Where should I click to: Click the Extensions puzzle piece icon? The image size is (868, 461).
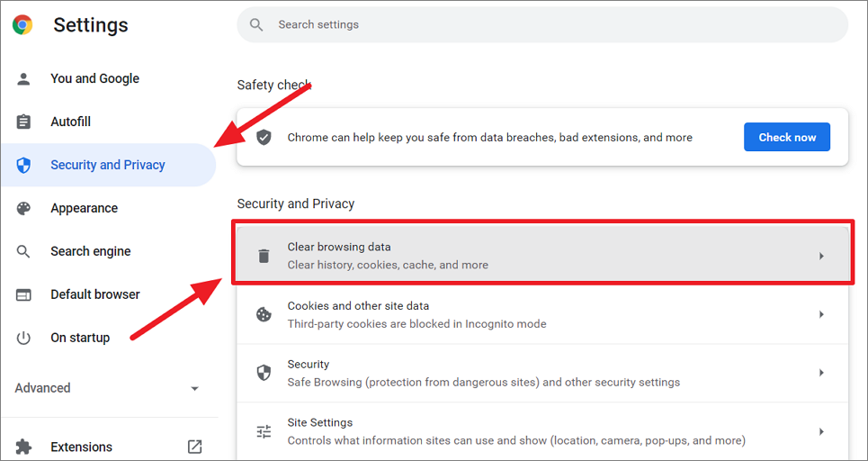click(x=24, y=447)
